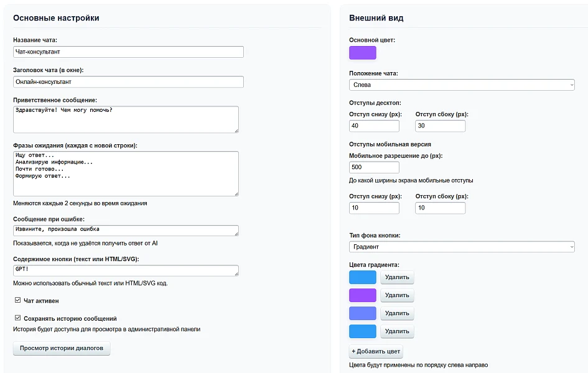Uncheck the 'Чат активен' checkbox
Viewport: 588px width, 373px height.
(x=17, y=300)
